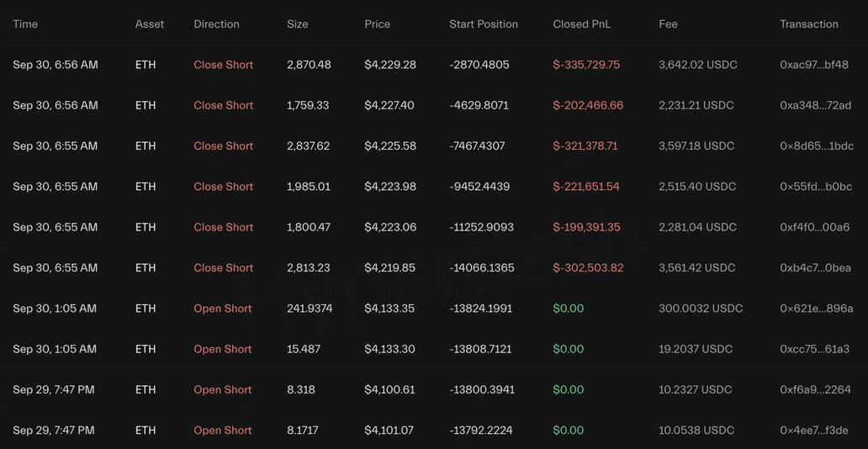This screenshot has width=868, height=449.
Task: Open transaction link ending in b0bc
Action: (x=816, y=187)
